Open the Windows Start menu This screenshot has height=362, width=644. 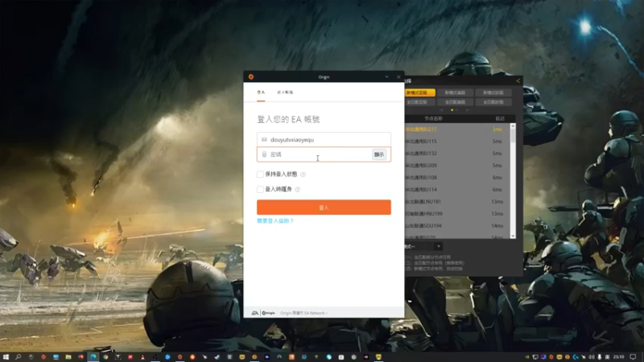click(x=6, y=357)
